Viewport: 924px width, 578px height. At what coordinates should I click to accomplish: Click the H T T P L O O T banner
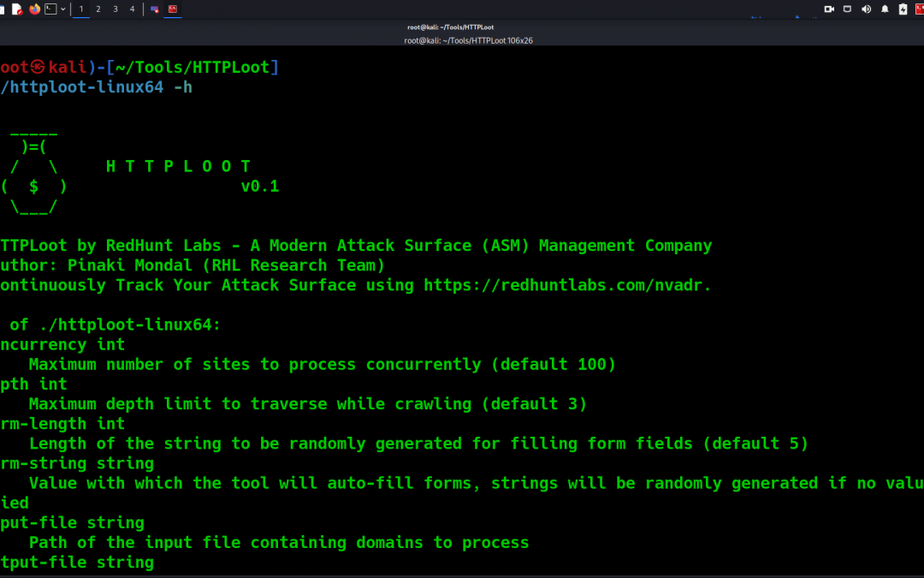point(179,166)
